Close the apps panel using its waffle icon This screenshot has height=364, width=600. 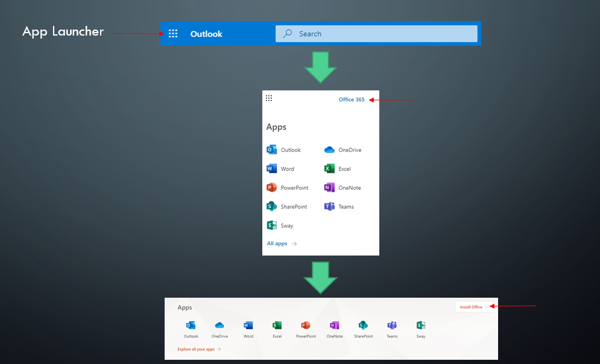click(269, 98)
